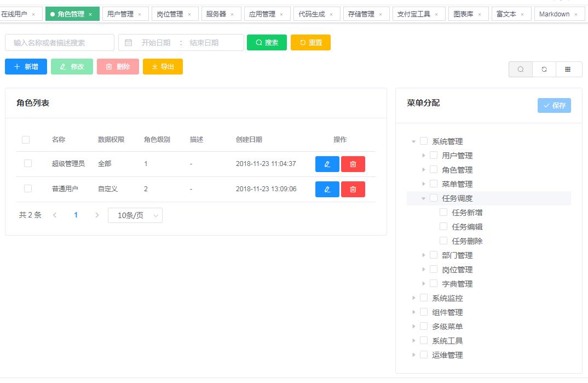Close the 图表库 tab

click(x=480, y=14)
